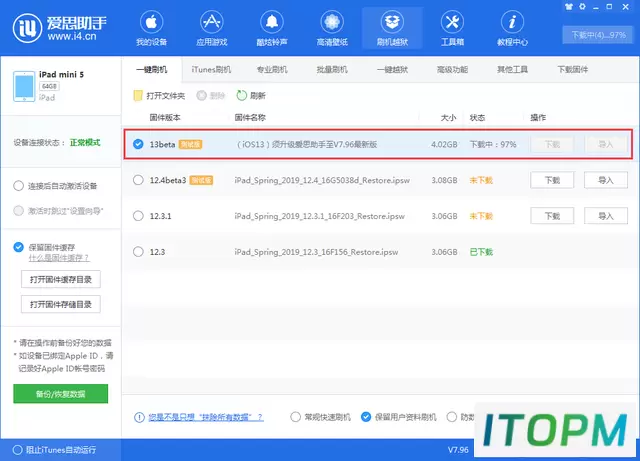
Task: Click the 固件名称 column header
Action: pyautogui.click(x=250, y=118)
